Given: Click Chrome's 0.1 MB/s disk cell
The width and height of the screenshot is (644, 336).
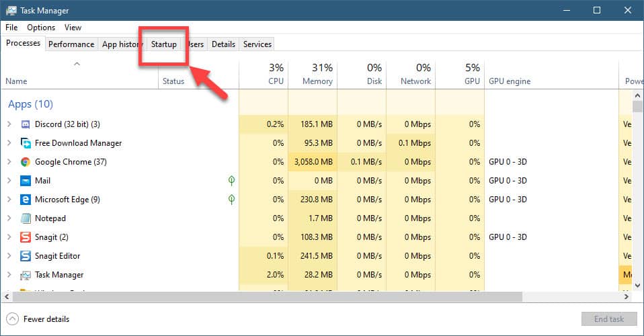Looking at the screenshot, I should tap(362, 162).
